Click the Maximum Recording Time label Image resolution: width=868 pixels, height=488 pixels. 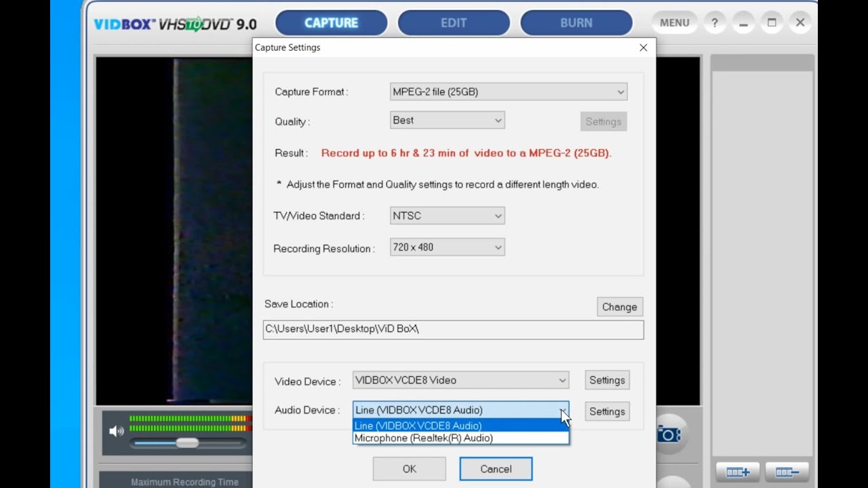coord(184,482)
